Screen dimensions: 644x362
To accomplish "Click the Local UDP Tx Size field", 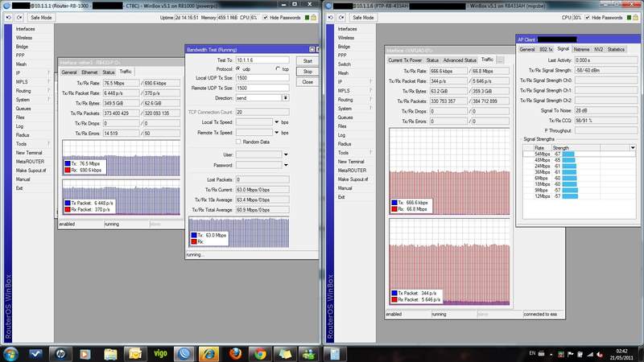I will pos(262,77).
